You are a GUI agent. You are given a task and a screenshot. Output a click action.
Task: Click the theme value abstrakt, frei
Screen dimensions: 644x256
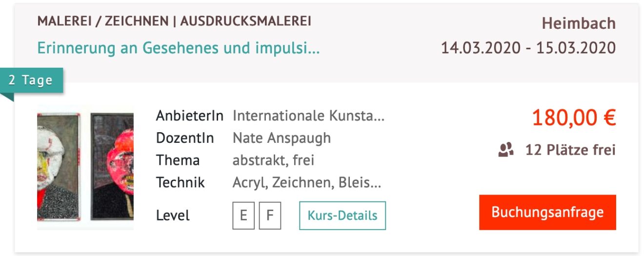point(273,160)
